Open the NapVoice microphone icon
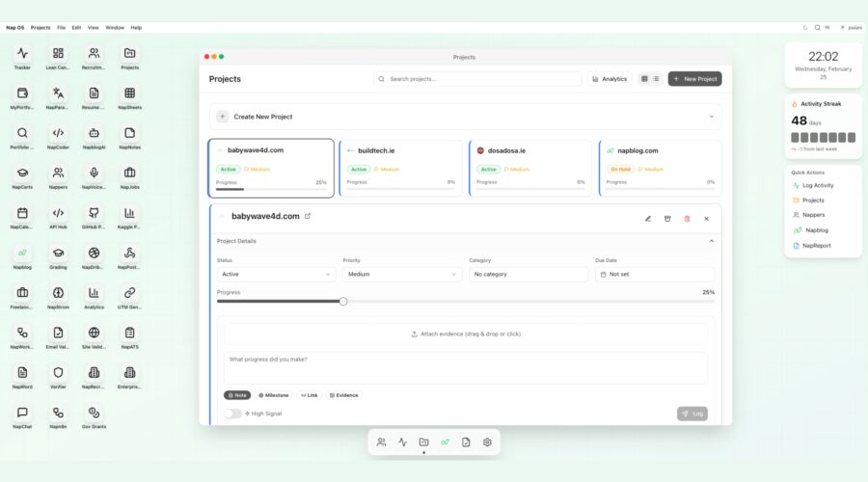This screenshot has width=868, height=482. click(x=95, y=173)
